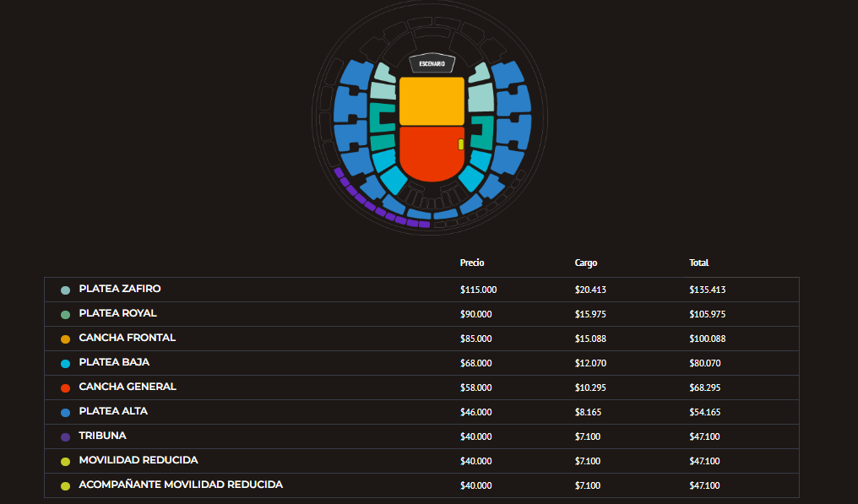Choose the PLATEA ROYAL ticket label
The height and width of the screenshot is (504, 858).
pyautogui.click(x=117, y=313)
